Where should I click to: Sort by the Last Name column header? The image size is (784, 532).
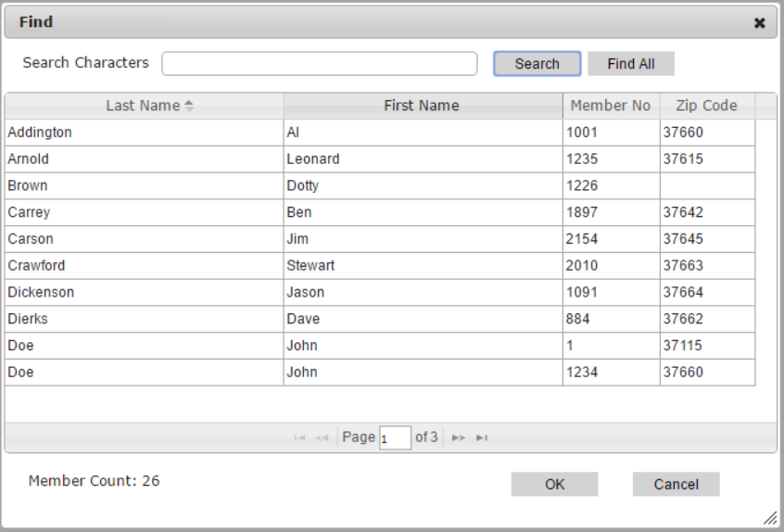(x=144, y=106)
